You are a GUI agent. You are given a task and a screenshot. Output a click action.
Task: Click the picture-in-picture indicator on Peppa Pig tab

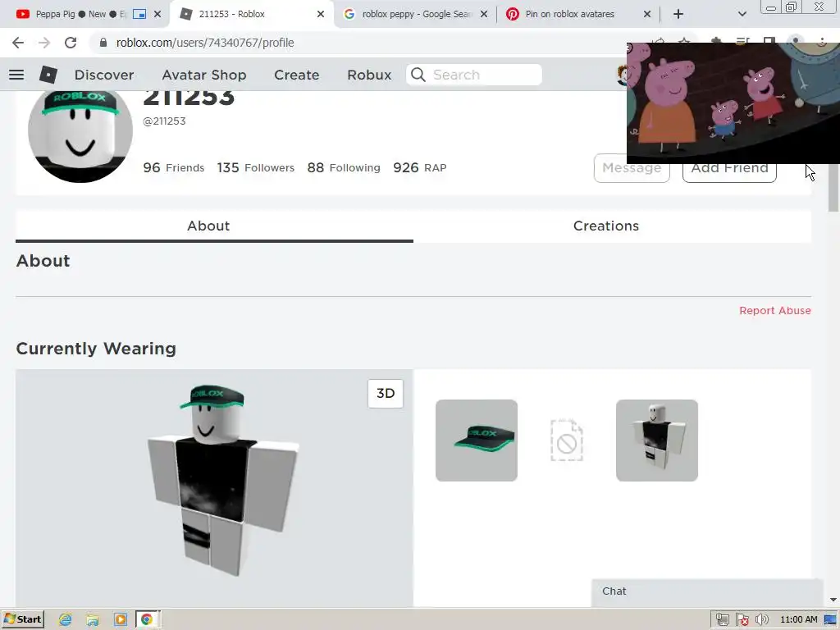(x=139, y=14)
